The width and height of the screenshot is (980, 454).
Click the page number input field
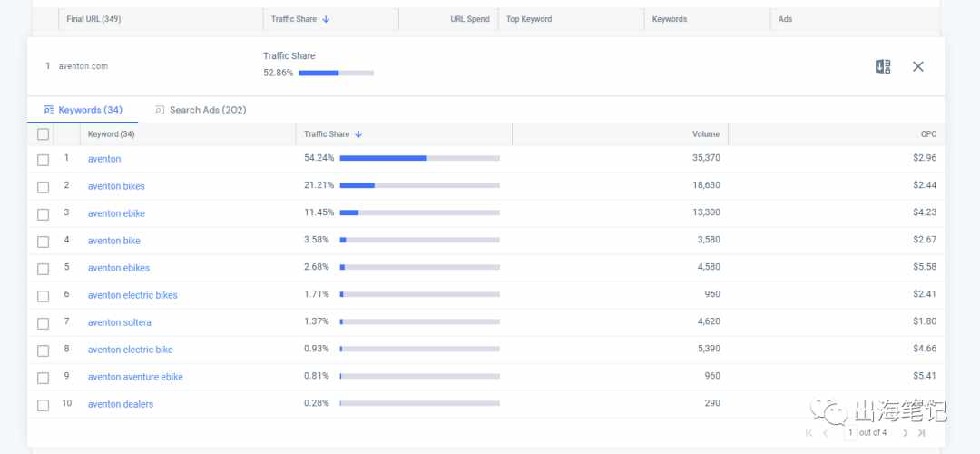coord(850,432)
